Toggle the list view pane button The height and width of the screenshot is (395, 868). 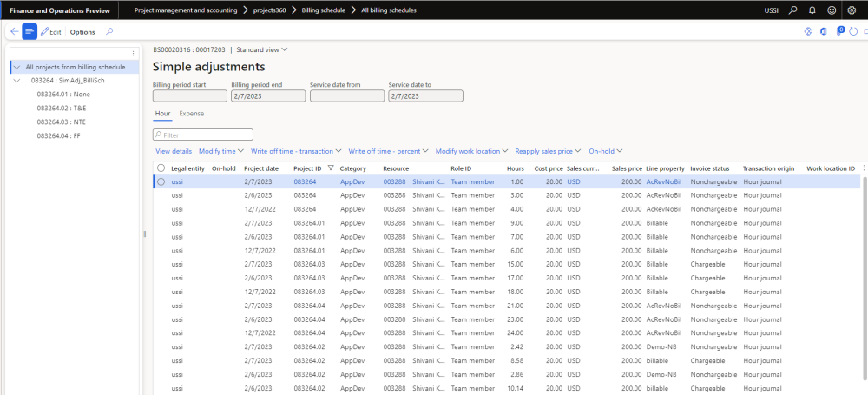pos(30,31)
